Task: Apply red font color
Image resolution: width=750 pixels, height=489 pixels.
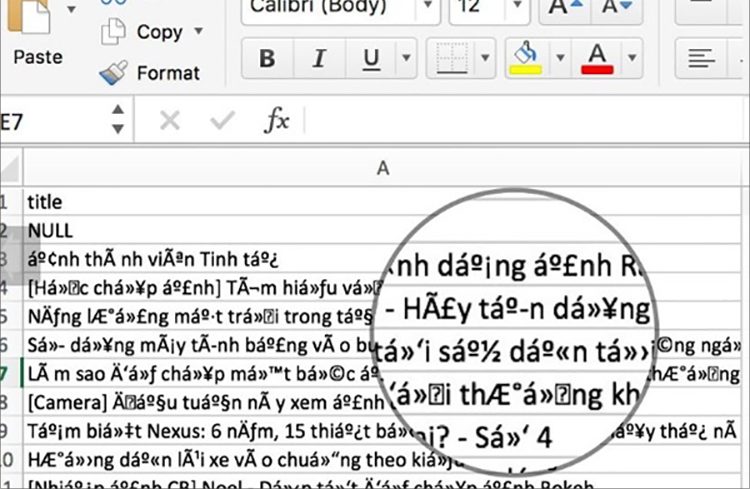Action: (596, 58)
